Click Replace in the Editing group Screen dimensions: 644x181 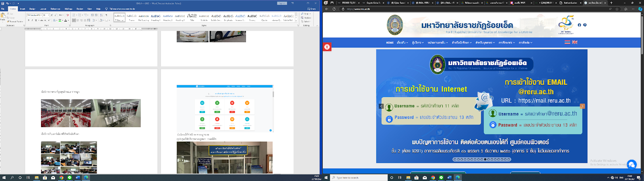point(306,18)
